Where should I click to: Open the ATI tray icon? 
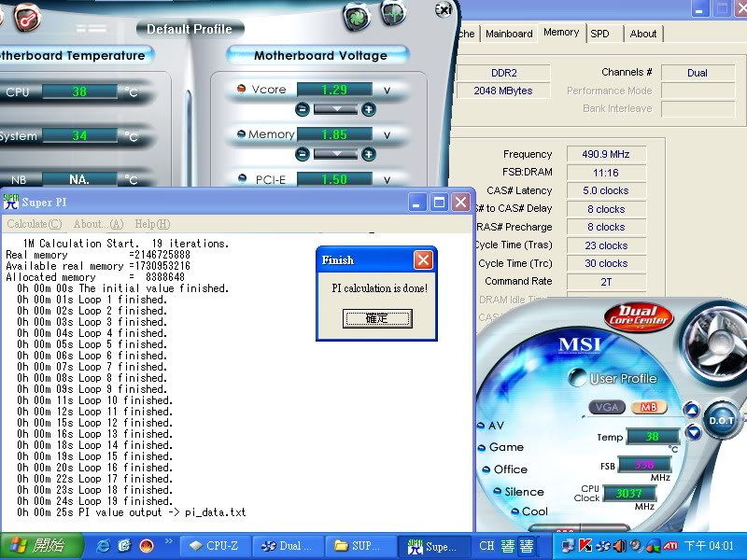(670, 546)
